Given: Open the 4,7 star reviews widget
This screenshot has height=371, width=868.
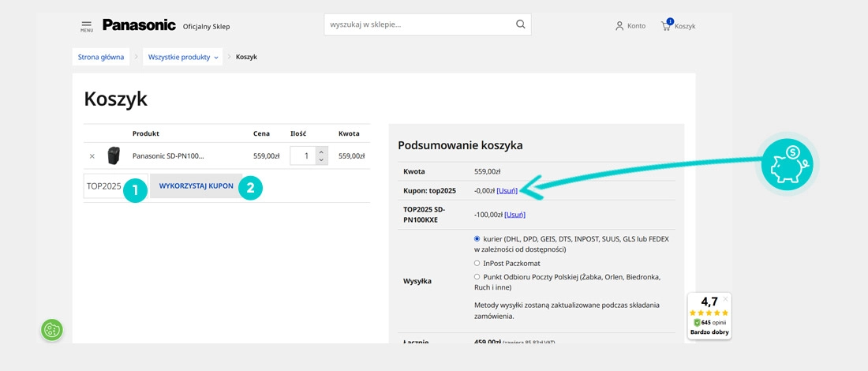Looking at the screenshot, I should [x=709, y=316].
